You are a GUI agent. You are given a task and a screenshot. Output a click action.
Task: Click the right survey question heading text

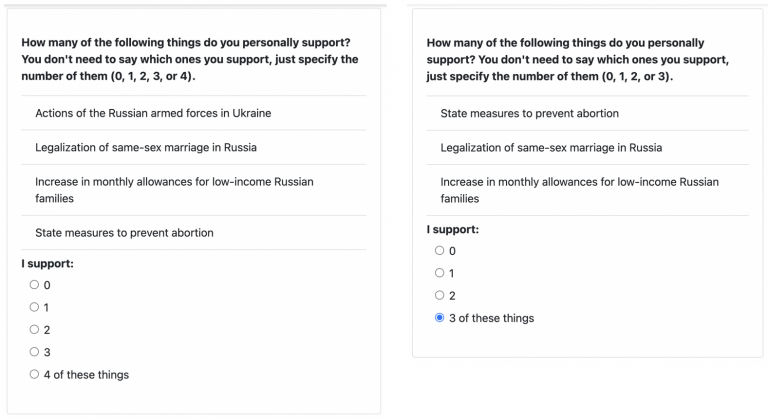pyautogui.click(x=578, y=59)
